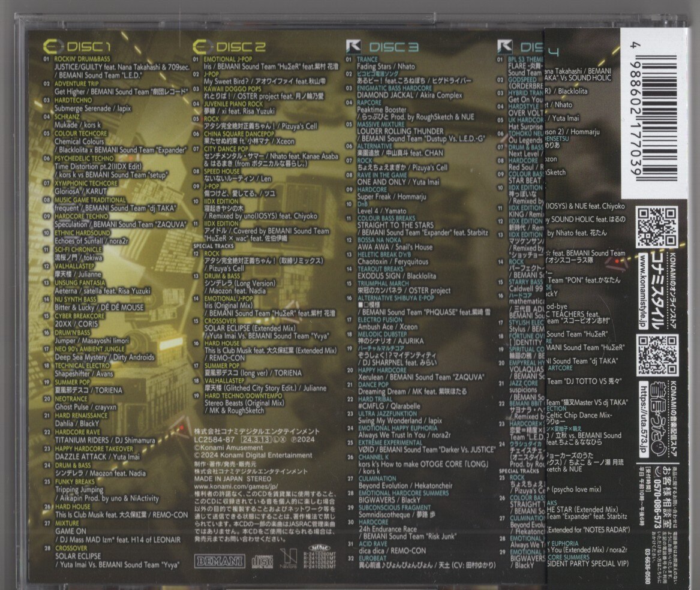The height and width of the screenshot is (590, 700).
Task: Select track "Super Freak / Hommarju"
Action: tap(392, 197)
